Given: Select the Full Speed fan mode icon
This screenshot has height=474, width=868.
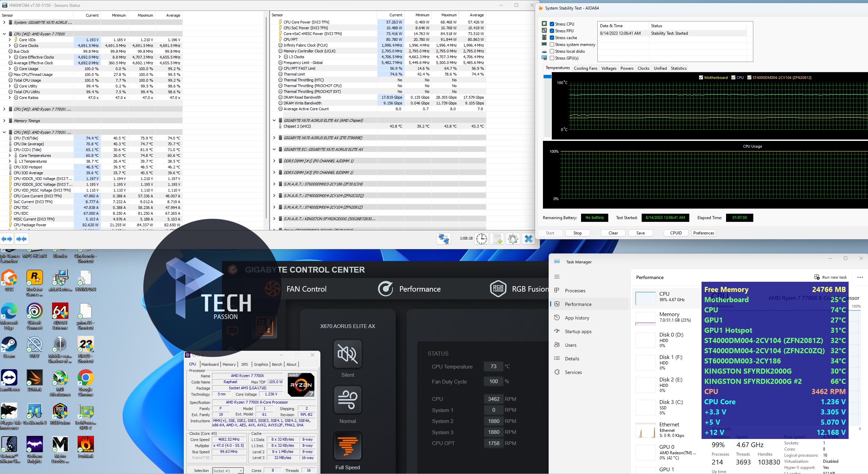Looking at the screenshot, I should [347, 446].
